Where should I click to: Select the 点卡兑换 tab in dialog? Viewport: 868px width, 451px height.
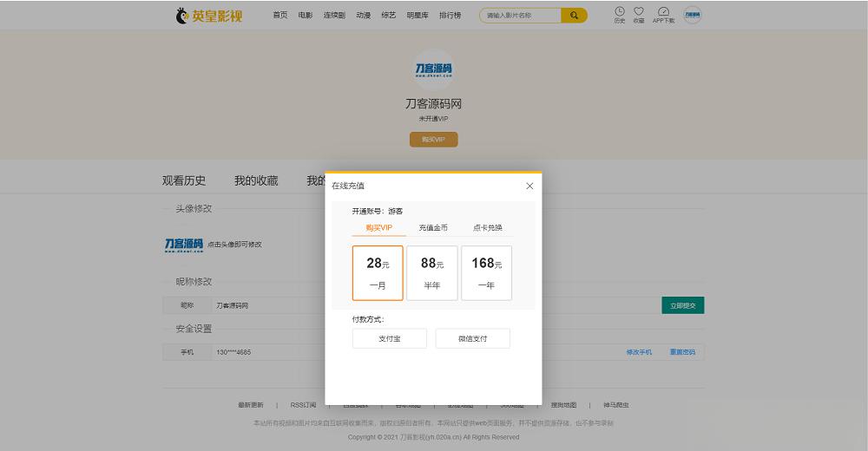pyautogui.click(x=488, y=227)
